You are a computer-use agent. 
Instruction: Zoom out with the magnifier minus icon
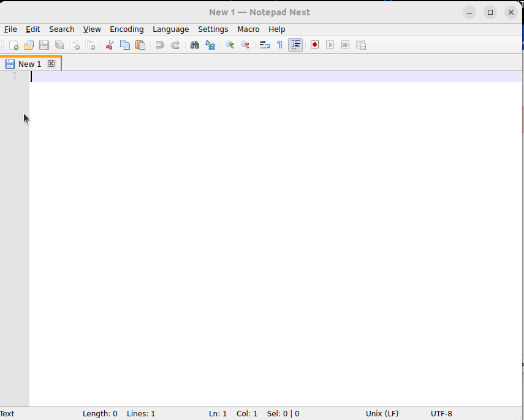tap(245, 45)
